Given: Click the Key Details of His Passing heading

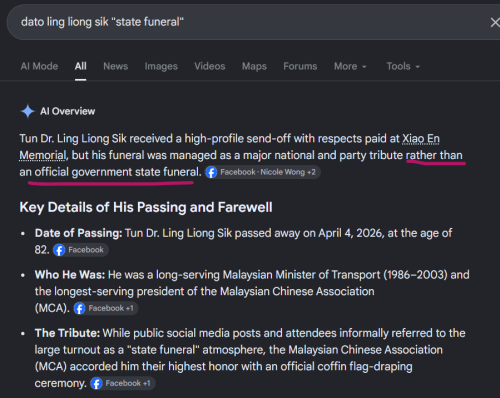Looking at the screenshot, I should coord(146,207).
